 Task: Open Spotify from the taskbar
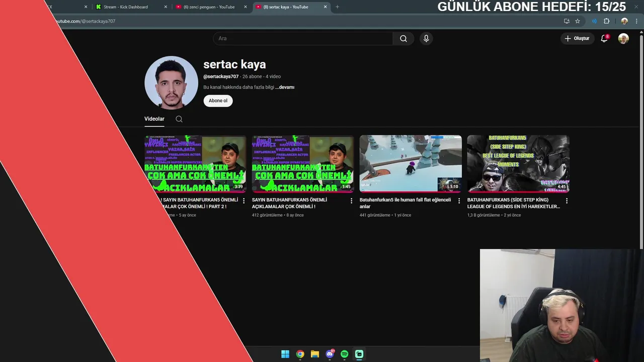click(344, 354)
